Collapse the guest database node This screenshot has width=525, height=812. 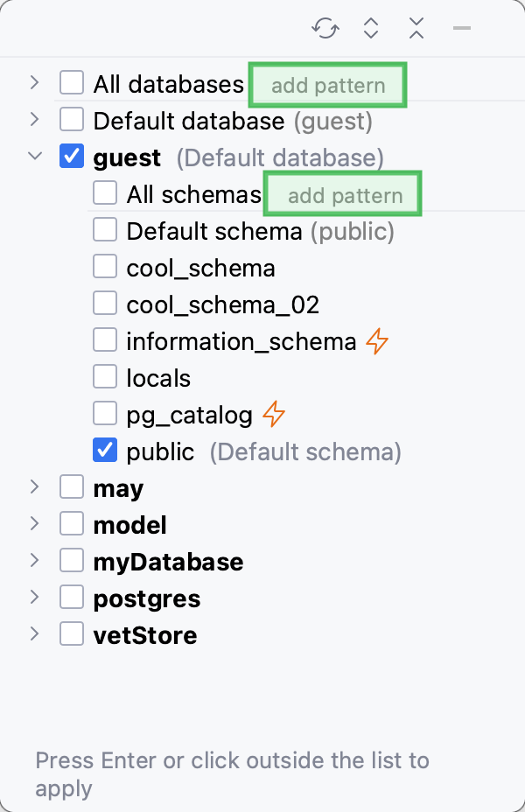coord(34,156)
